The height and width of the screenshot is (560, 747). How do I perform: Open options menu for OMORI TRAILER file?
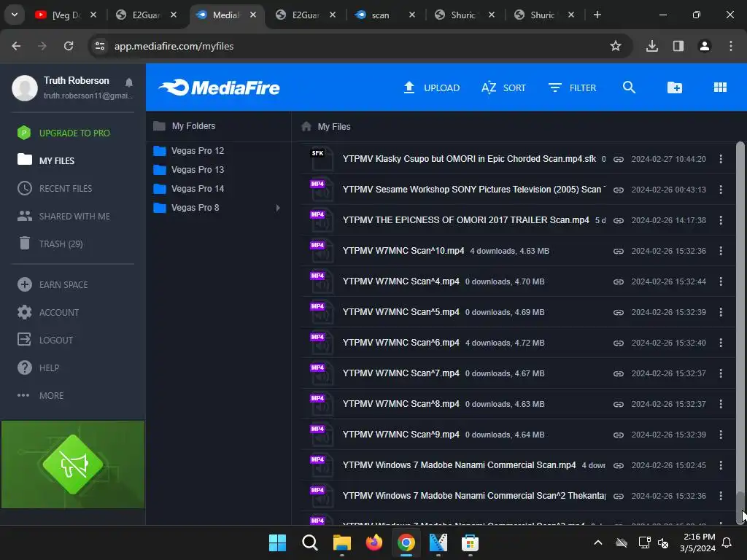point(720,220)
